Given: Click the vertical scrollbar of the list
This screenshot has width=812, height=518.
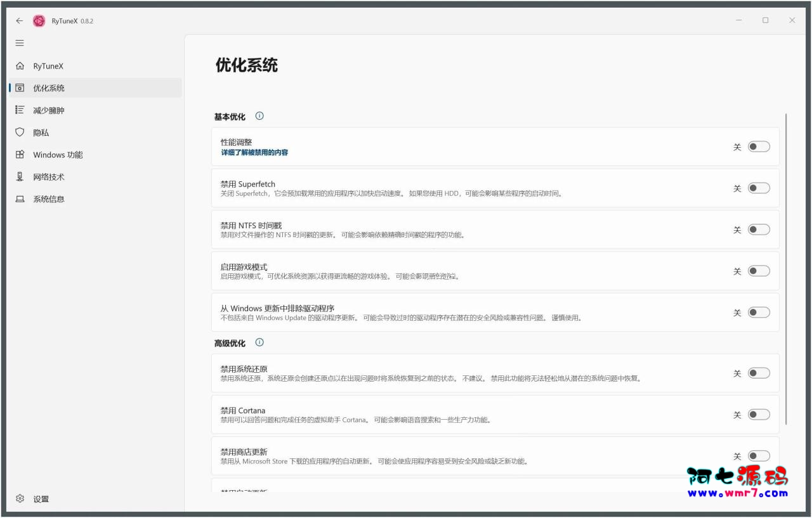Looking at the screenshot, I should [x=786, y=269].
